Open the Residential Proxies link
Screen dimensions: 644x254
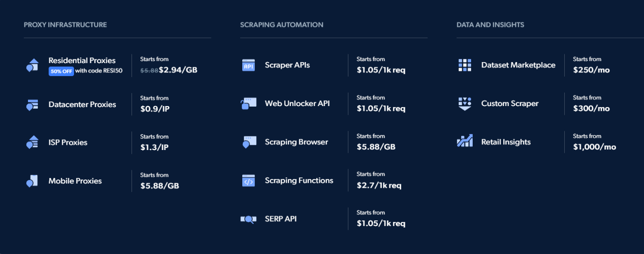(82, 61)
